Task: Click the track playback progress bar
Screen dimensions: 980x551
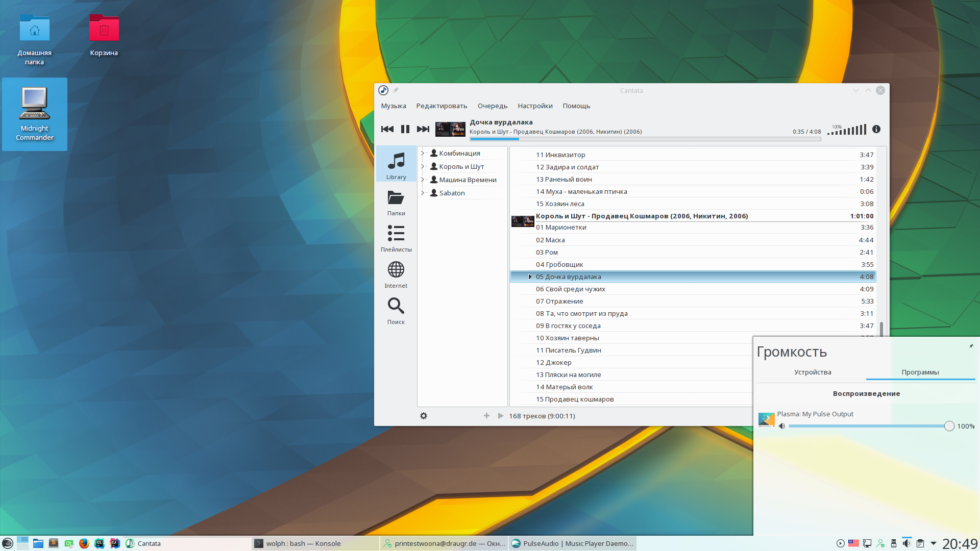Action: coord(645,139)
